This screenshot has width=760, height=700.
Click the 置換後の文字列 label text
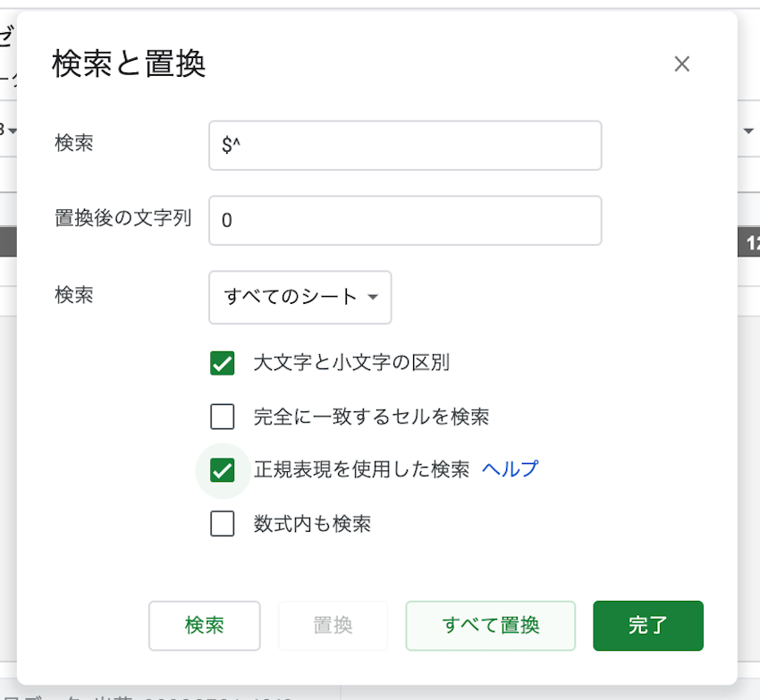pos(123,218)
